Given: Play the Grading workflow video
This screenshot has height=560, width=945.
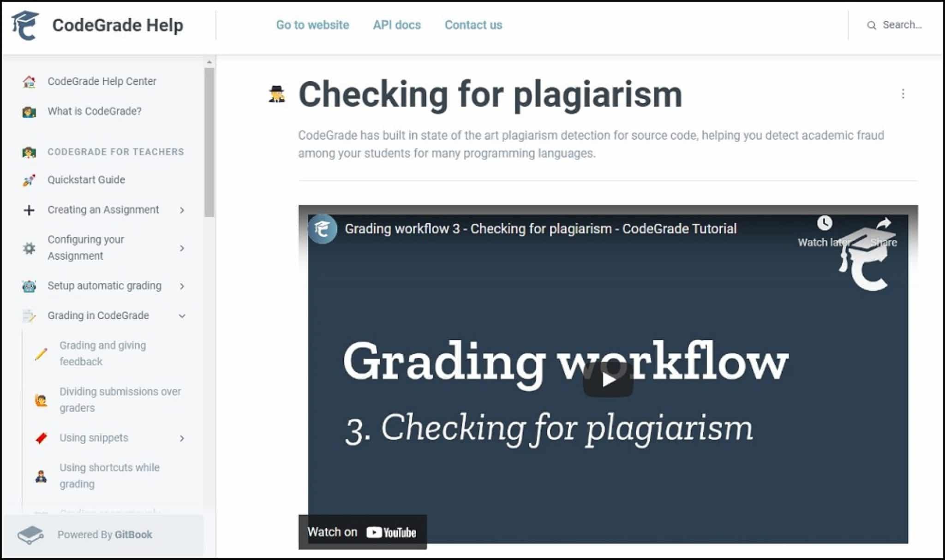Looking at the screenshot, I should [609, 380].
